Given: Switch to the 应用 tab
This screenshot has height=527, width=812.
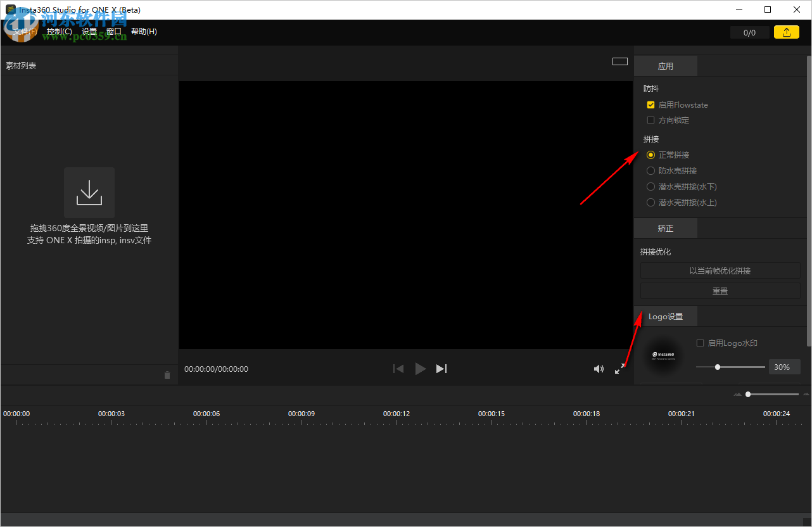Looking at the screenshot, I should click(x=666, y=66).
